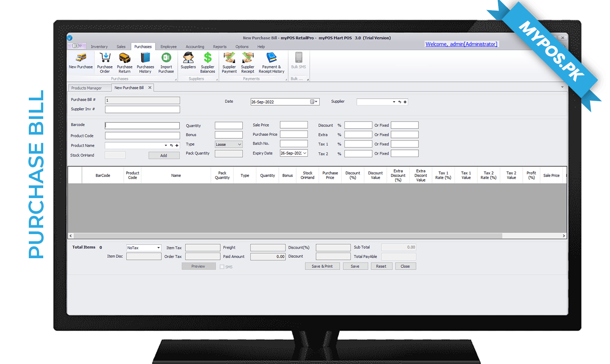Viewport: 610px width, 364px height.
Task: Open Supplier Balances
Action: pyautogui.click(x=208, y=63)
